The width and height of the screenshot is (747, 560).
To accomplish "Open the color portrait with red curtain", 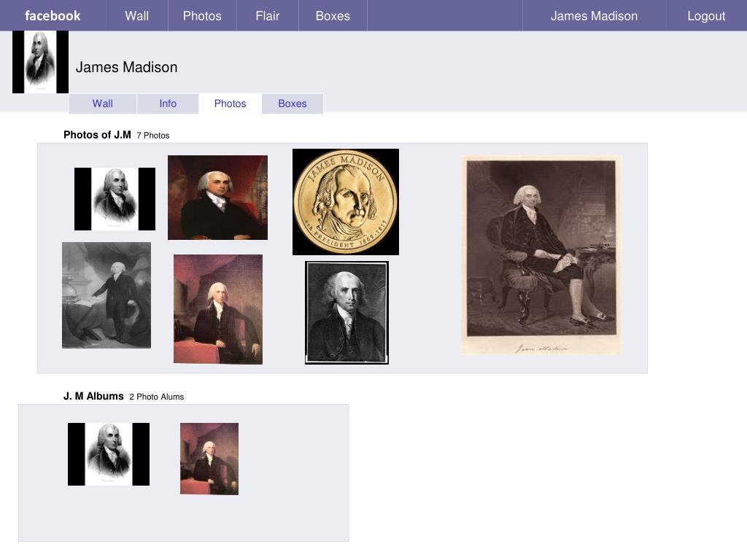I will [217, 198].
